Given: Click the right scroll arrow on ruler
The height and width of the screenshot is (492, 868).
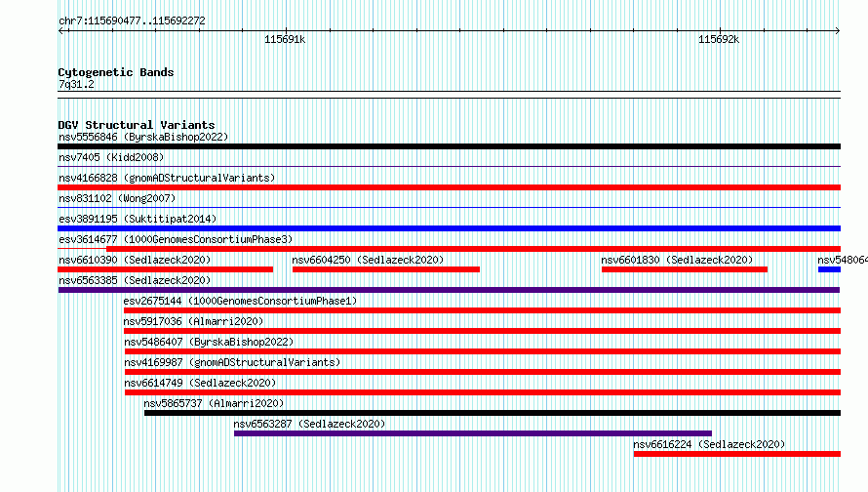Looking at the screenshot, I should coord(838,31).
